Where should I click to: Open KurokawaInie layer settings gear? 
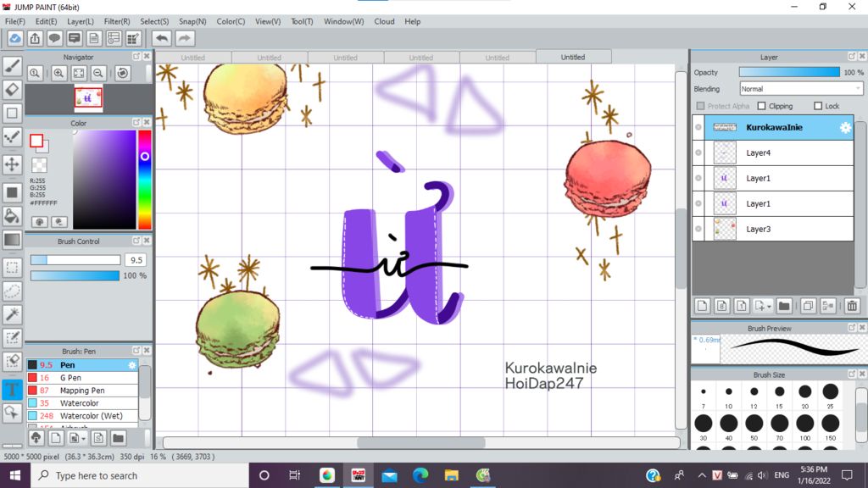point(845,127)
